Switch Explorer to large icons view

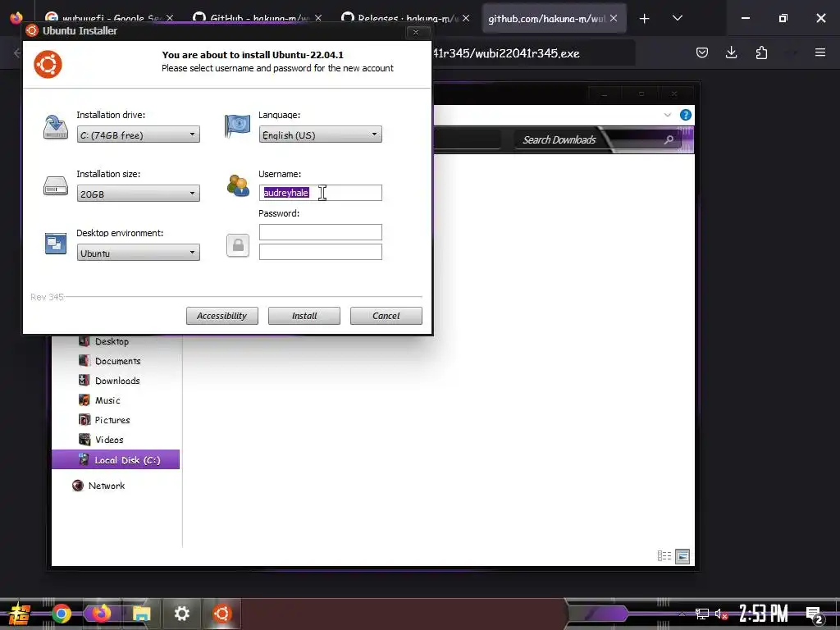point(682,556)
